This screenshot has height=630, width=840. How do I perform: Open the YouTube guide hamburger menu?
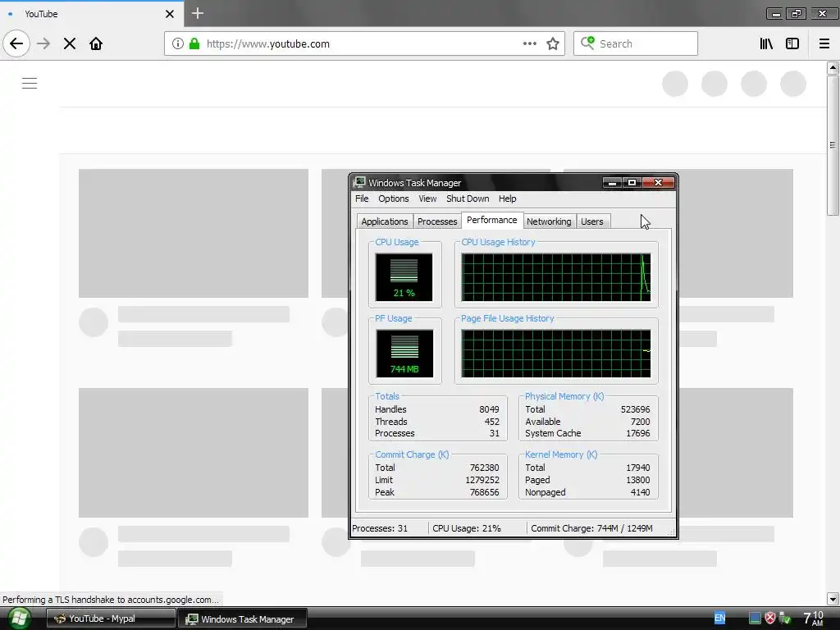pos(30,84)
